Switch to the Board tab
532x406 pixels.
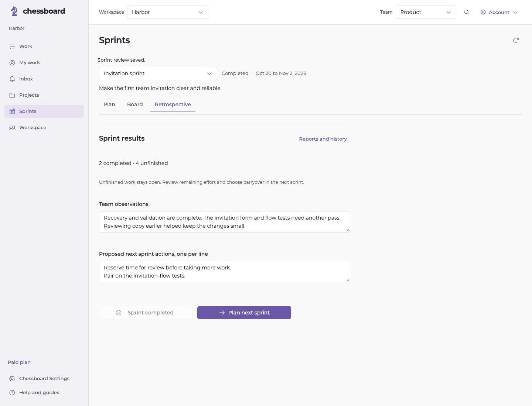point(135,104)
